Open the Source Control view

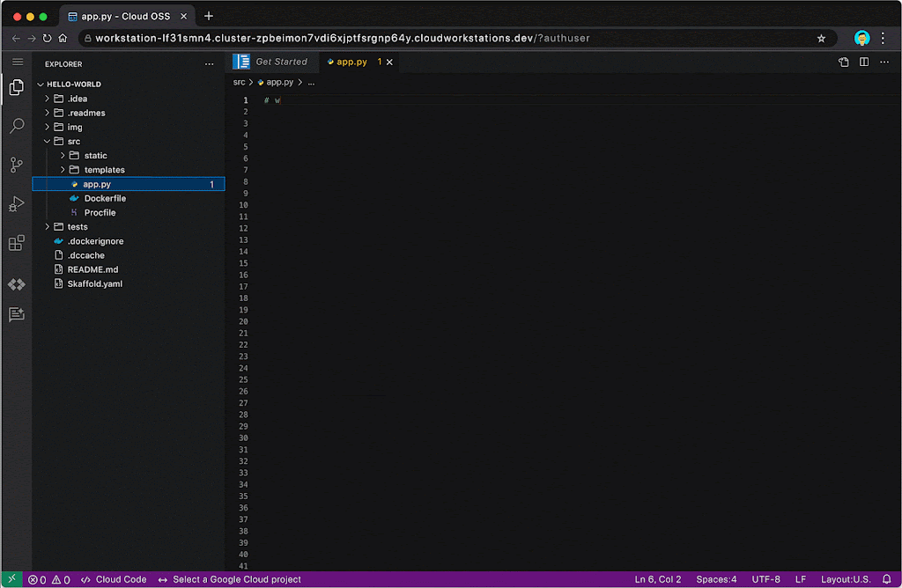point(17,165)
